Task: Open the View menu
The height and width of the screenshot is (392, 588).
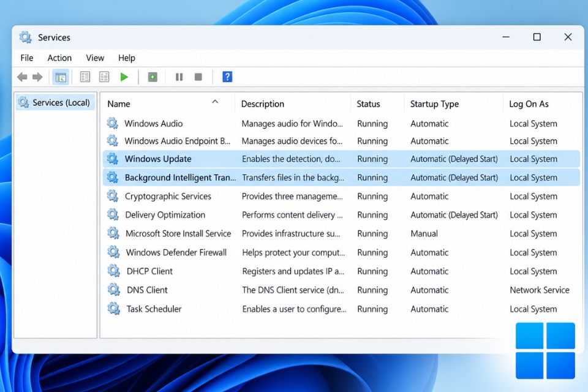Action: click(95, 58)
